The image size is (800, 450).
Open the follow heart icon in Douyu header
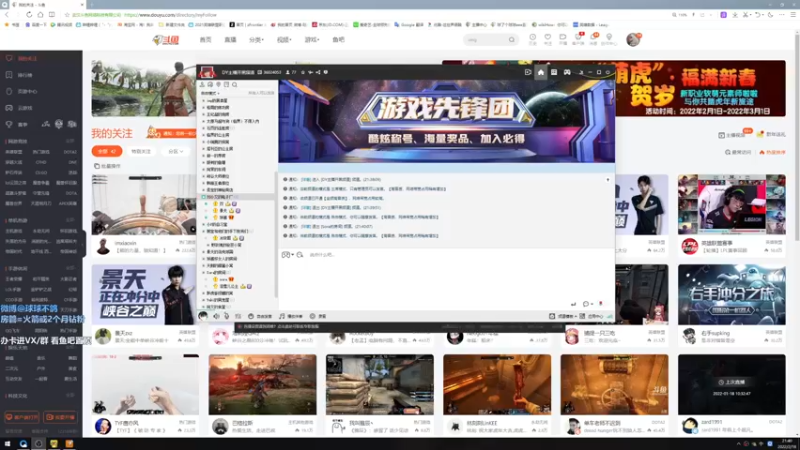(547, 39)
